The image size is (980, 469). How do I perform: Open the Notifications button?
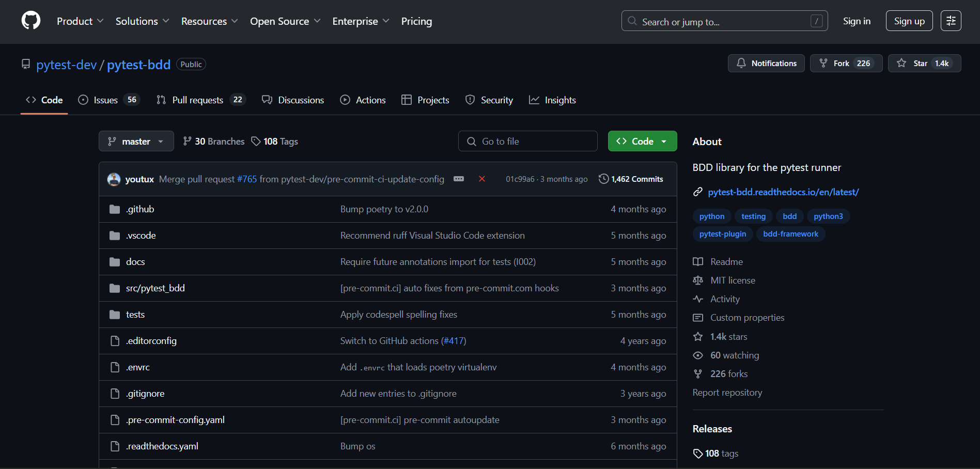pyautogui.click(x=766, y=64)
